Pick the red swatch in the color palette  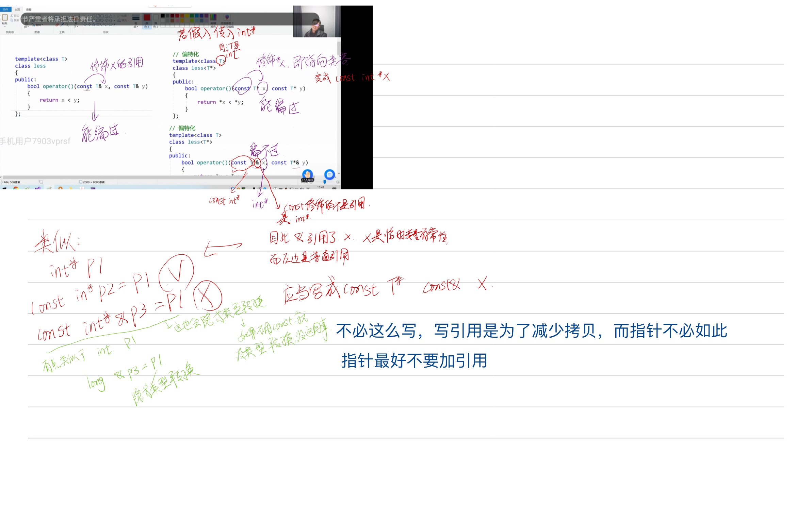(177, 16)
